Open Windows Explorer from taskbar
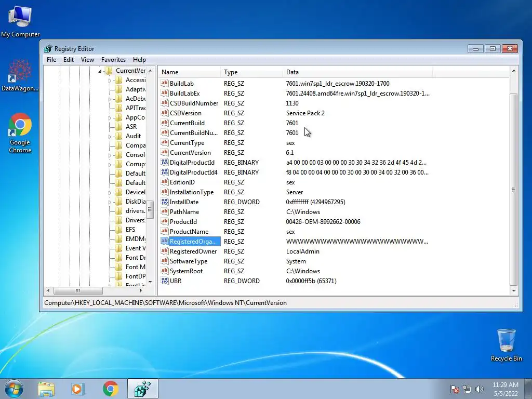This screenshot has height=399, width=532. [46, 389]
